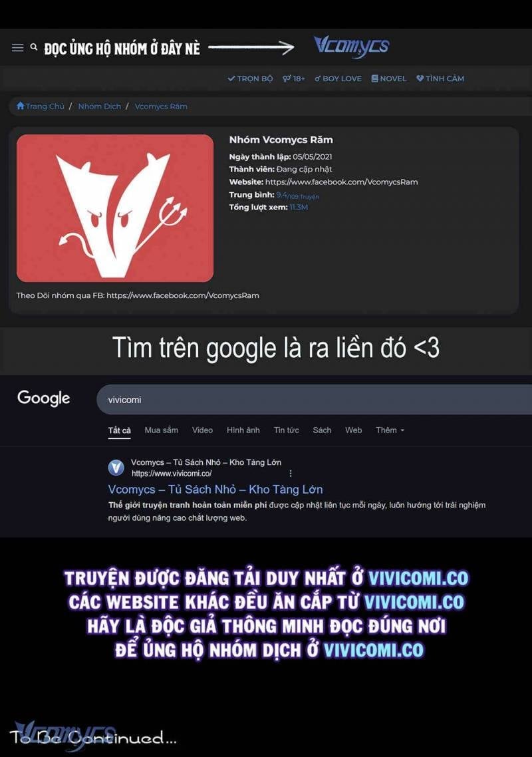The width and height of the screenshot is (532, 757).
Task: Select the BOY LOVE category
Action: (x=338, y=78)
